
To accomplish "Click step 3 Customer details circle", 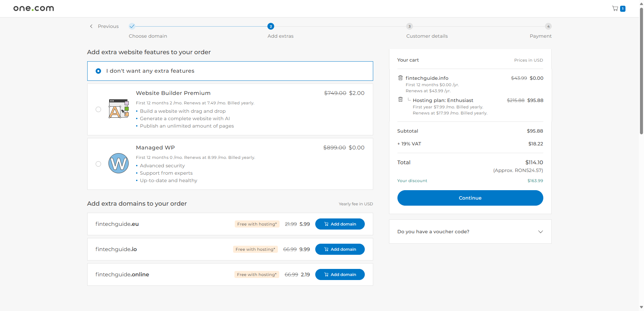I will (x=410, y=26).
